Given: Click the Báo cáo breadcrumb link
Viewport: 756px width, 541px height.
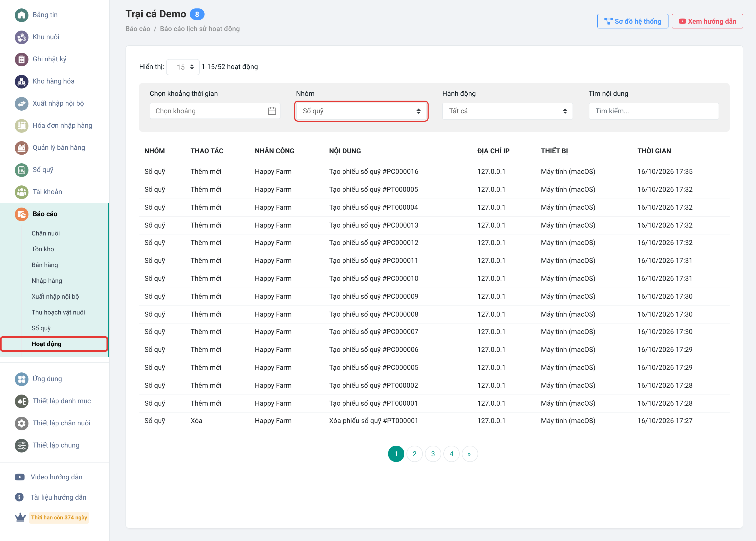Looking at the screenshot, I should pyautogui.click(x=138, y=29).
